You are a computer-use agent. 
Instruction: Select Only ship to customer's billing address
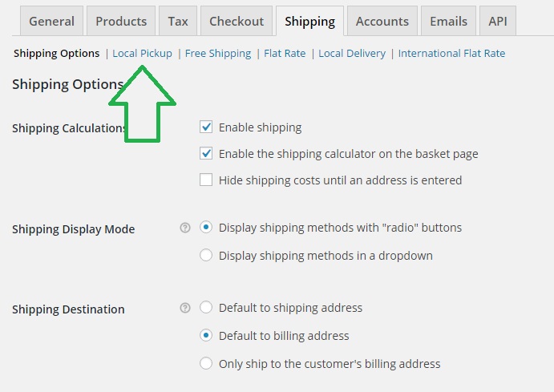(x=206, y=363)
